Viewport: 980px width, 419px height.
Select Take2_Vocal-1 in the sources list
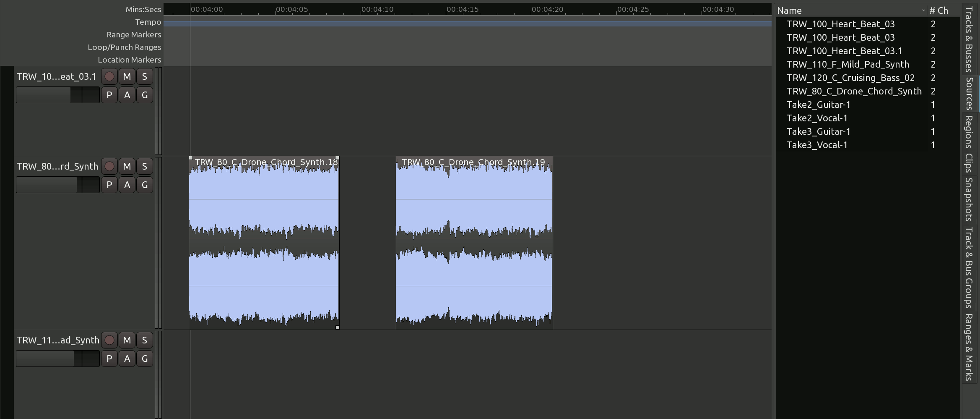point(817,118)
